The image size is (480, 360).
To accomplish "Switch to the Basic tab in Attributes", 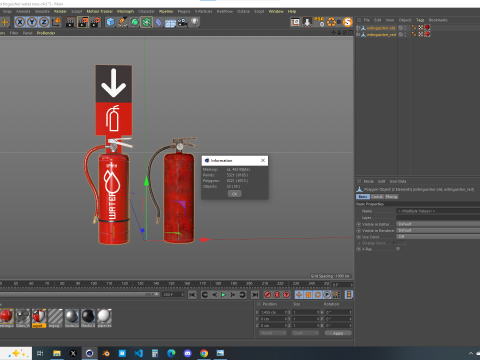I will click(x=363, y=197).
